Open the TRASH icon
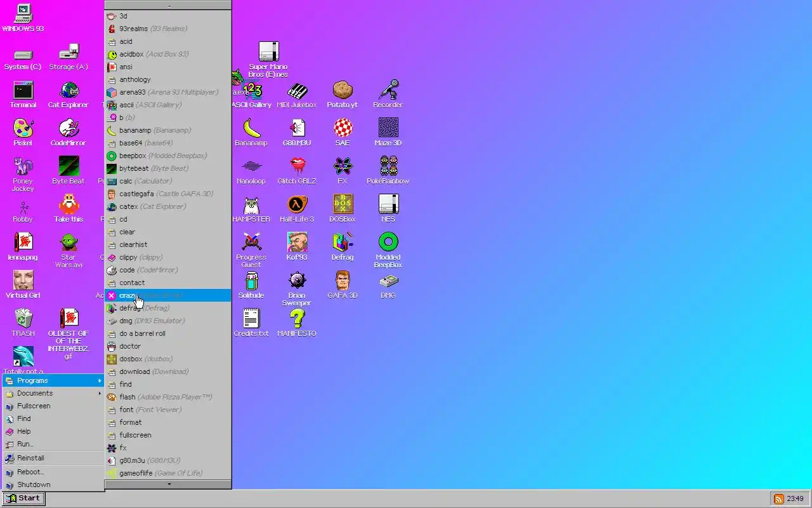 (x=23, y=324)
